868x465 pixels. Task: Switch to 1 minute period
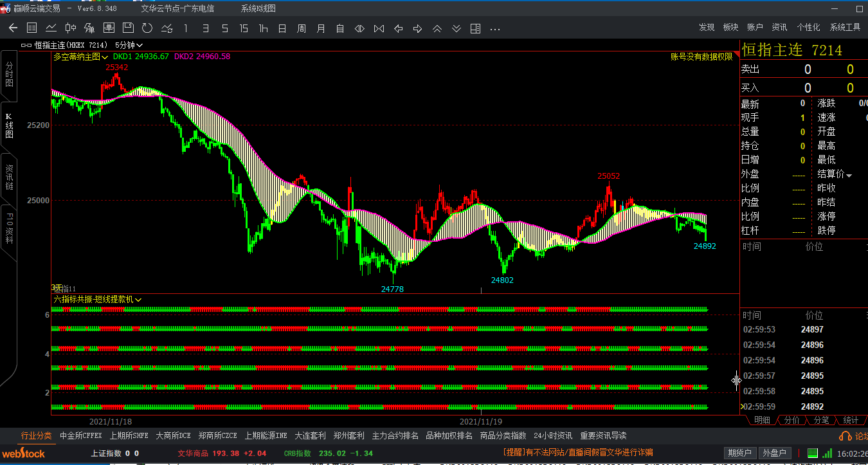click(x=186, y=28)
